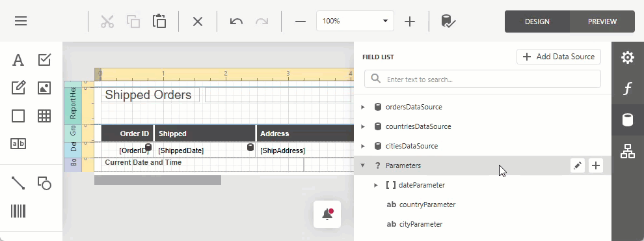Open notifications bell button
The height and width of the screenshot is (241, 644).
tap(327, 214)
